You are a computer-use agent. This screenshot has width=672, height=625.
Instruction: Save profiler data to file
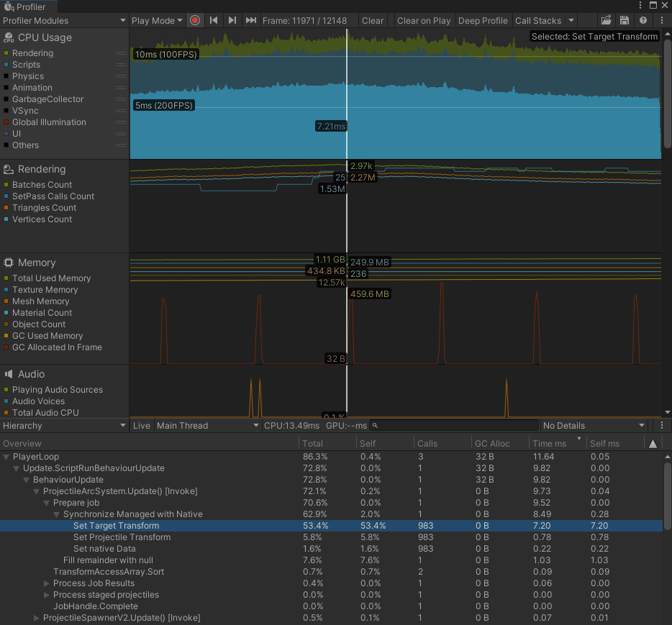(x=624, y=21)
